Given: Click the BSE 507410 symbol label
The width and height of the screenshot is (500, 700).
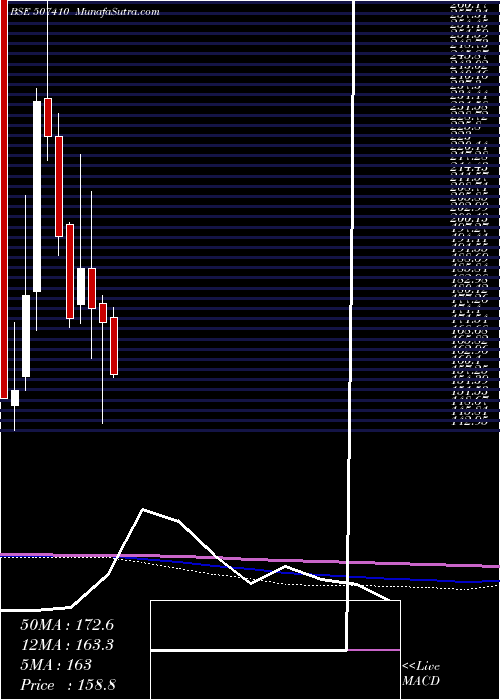Looking at the screenshot, I should pyautogui.click(x=39, y=12).
